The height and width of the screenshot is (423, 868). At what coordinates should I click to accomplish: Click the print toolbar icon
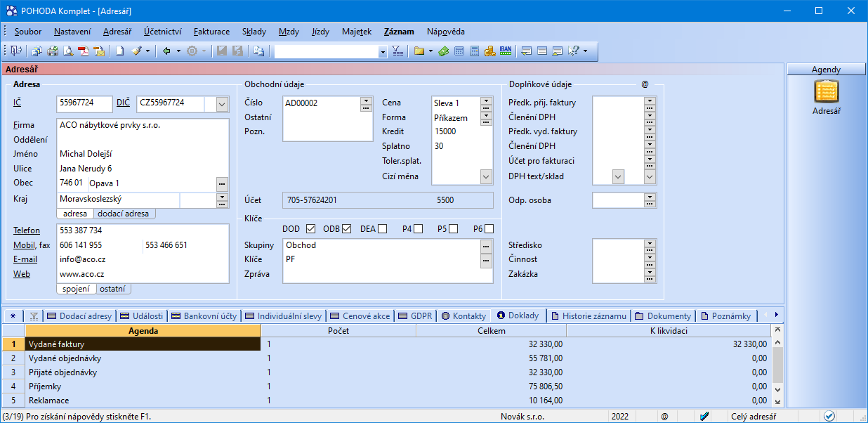53,51
